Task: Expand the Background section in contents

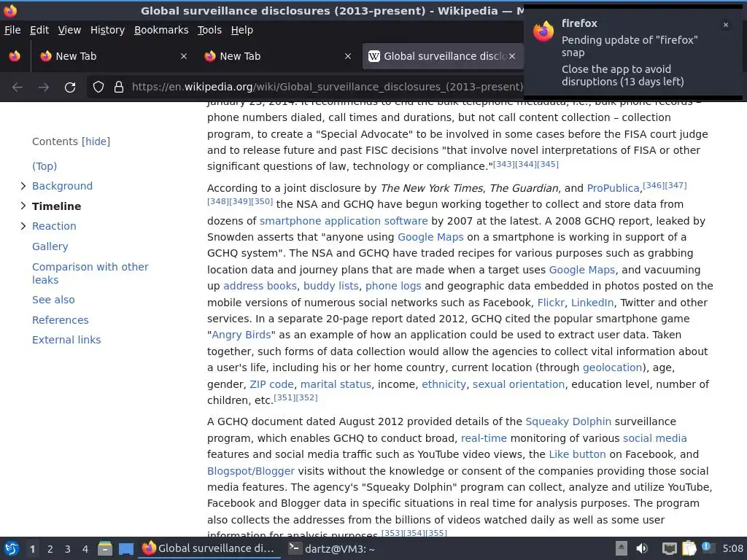Action: 23,186
